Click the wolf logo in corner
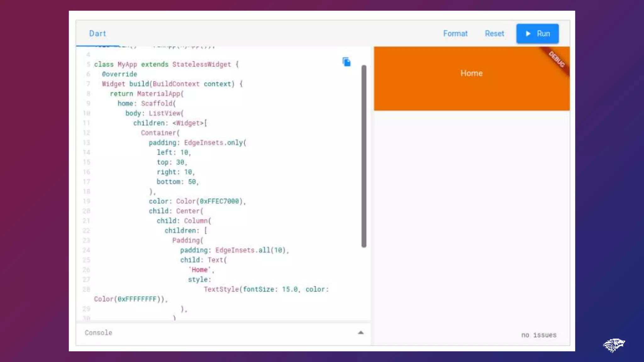Image resolution: width=644 pixels, height=362 pixels. (613, 345)
